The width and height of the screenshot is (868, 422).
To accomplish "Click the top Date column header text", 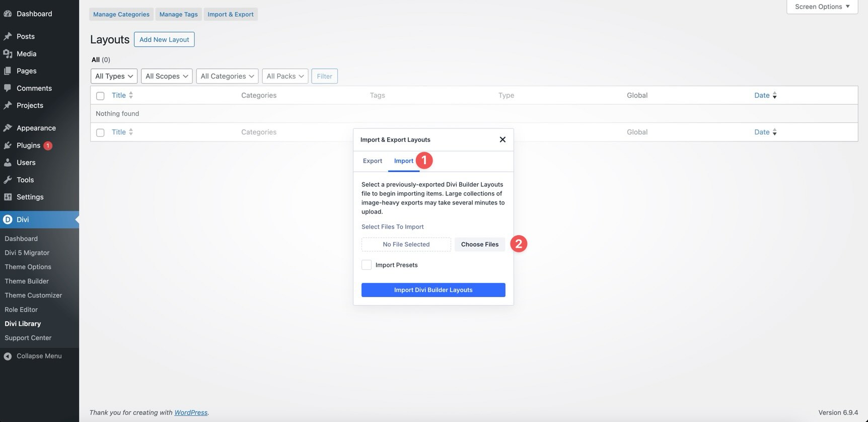I will pos(762,95).
